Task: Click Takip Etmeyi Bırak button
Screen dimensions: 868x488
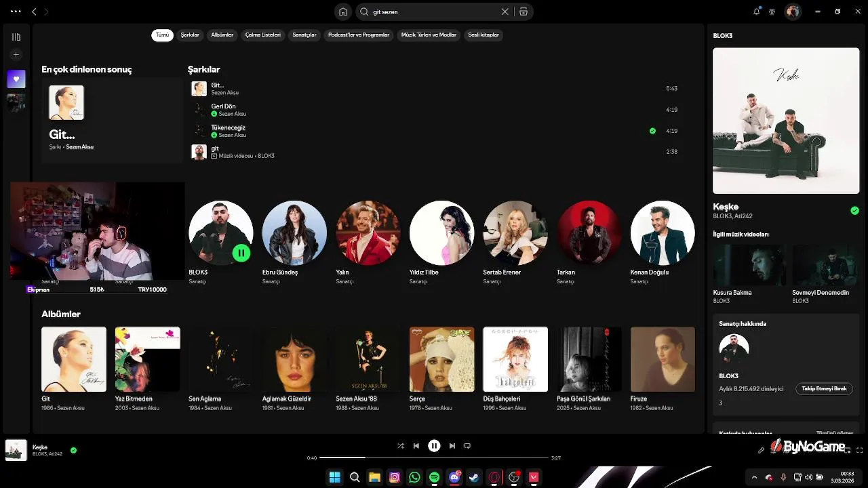Action: coord(824,389)
